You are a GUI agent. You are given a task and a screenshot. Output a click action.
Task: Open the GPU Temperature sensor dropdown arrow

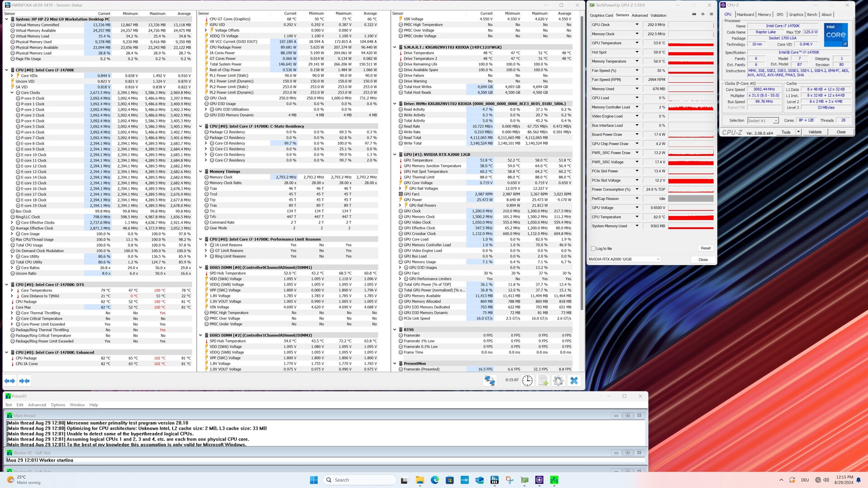(637, 43)
